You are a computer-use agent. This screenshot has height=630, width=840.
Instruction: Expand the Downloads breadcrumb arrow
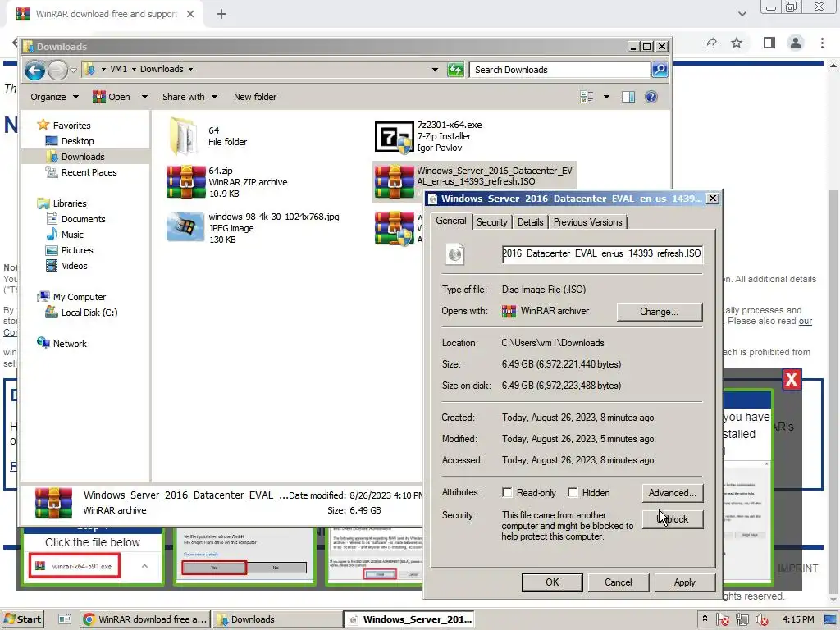point(190,69)
